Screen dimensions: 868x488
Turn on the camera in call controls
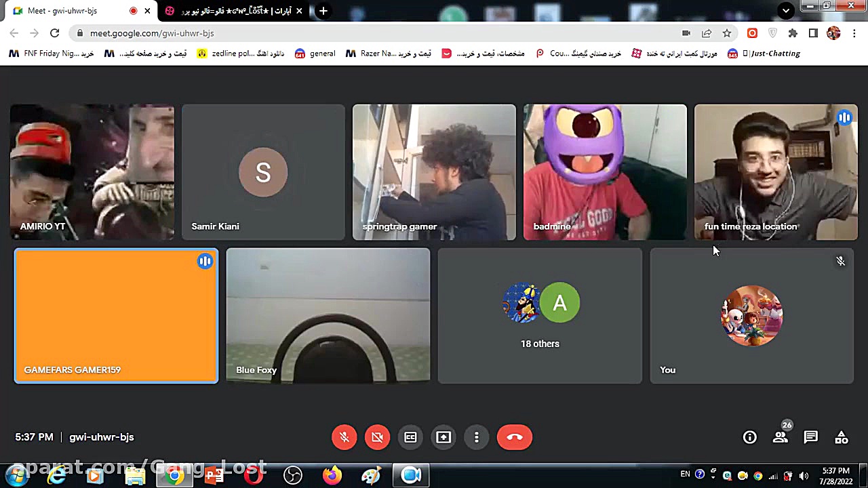tap(378, 437)
